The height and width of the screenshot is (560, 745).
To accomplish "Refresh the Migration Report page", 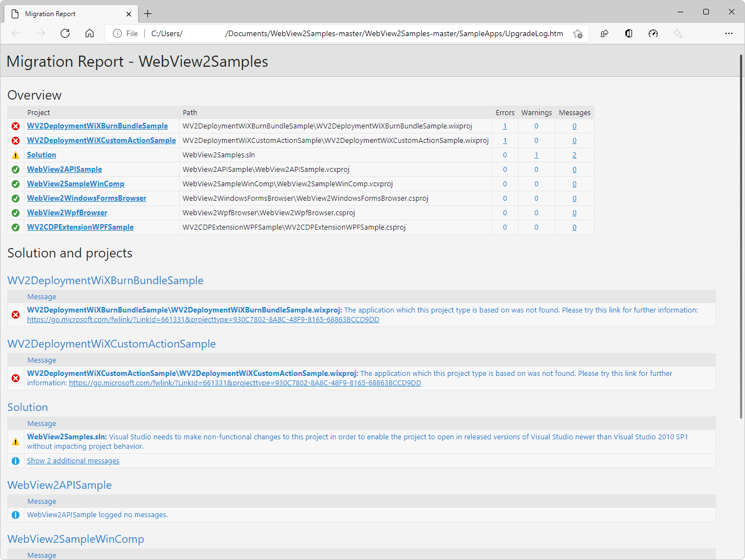I will 65,33.
